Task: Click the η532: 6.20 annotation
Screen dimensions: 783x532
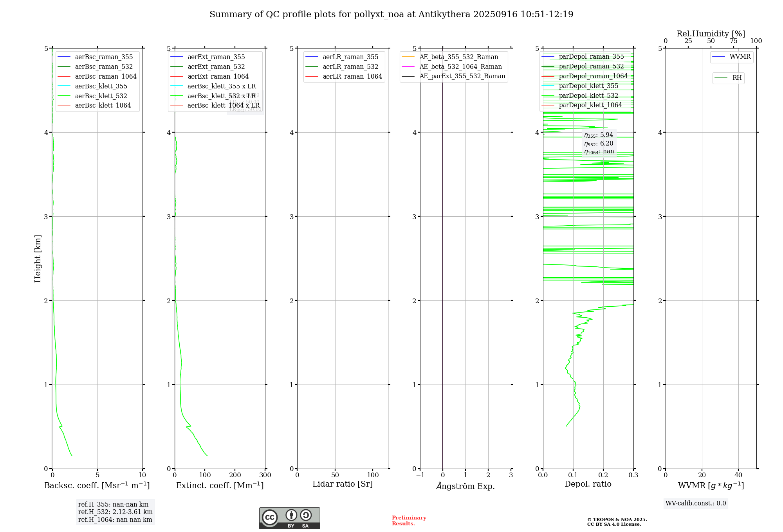Action: coord(599,144)
